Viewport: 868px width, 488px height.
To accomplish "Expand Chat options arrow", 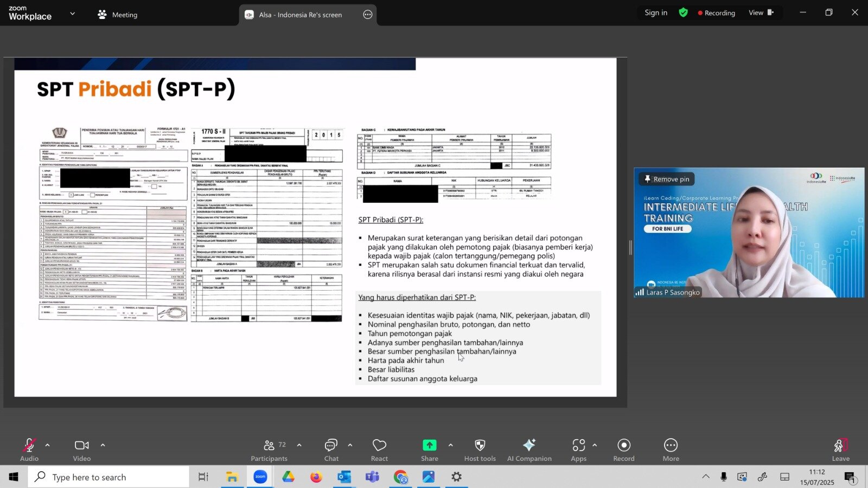I will point(350,445).
